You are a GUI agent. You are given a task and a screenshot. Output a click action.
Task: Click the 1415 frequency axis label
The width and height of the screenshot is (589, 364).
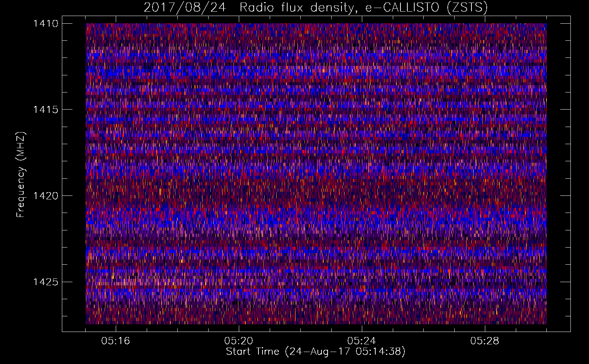(x=46, y=110)
